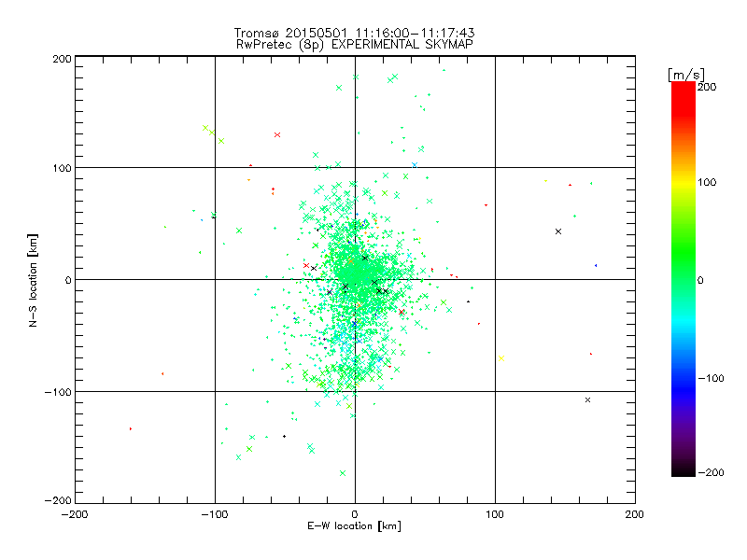Click the x-axis tick label "-100"
This screenshot has height=560, width=747.
click(x=215, y=514)
